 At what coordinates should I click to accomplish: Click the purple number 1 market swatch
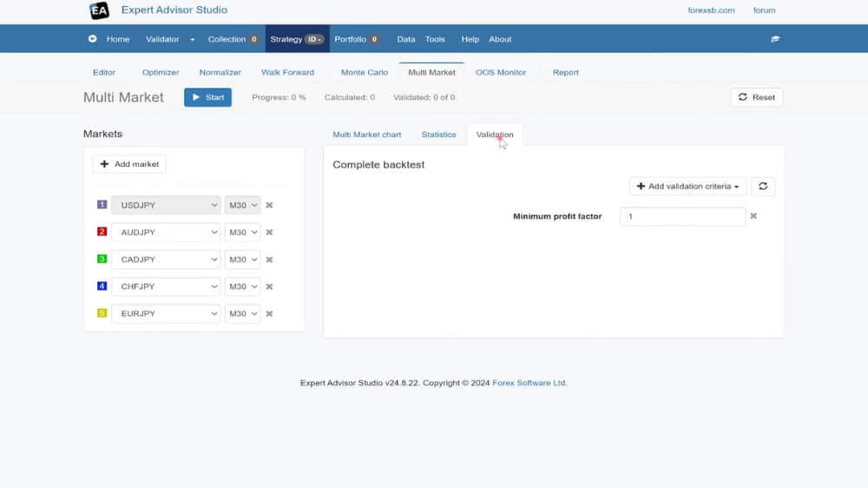[x=102, y=205]
